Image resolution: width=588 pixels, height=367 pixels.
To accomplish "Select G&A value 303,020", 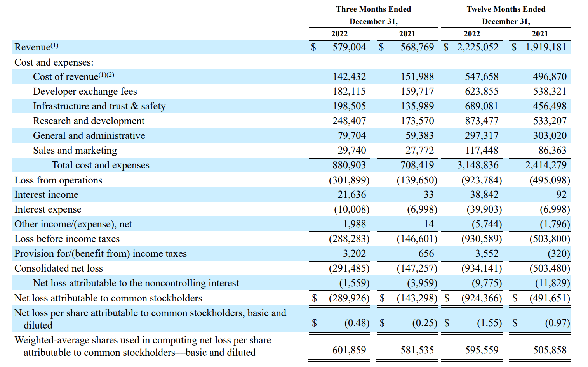I will [x=550, y=136].
